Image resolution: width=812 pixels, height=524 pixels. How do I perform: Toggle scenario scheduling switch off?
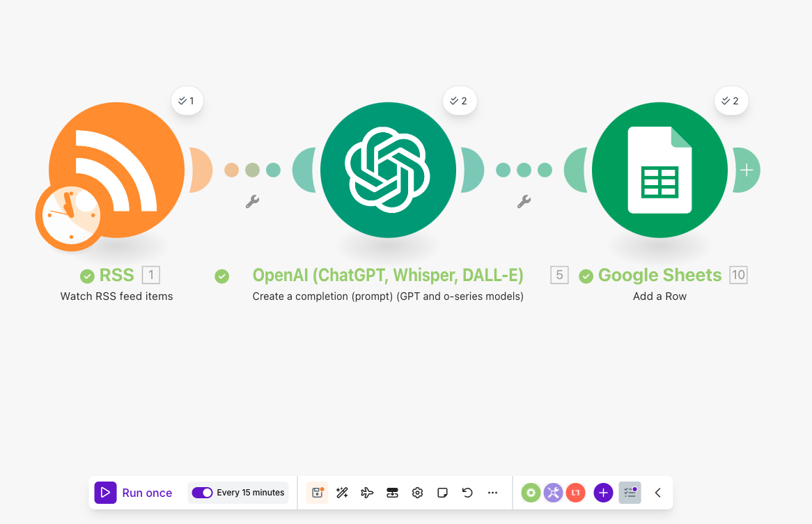click(x=202, y=493)
